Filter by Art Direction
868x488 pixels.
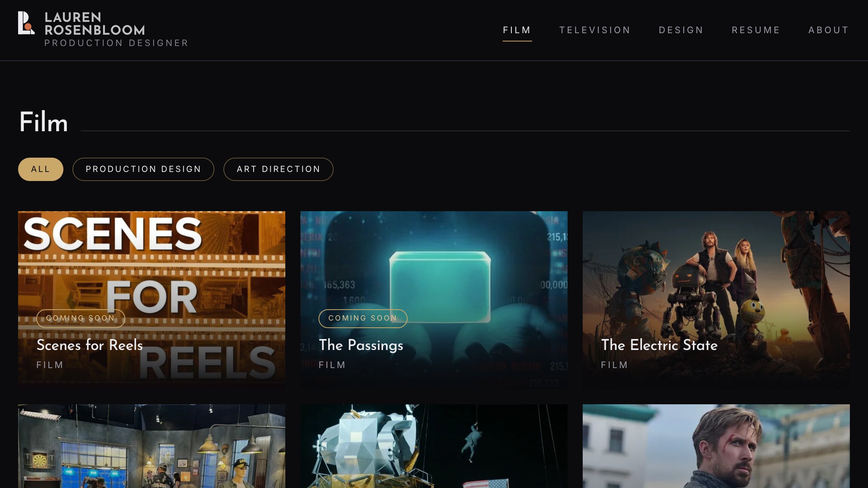279,169
